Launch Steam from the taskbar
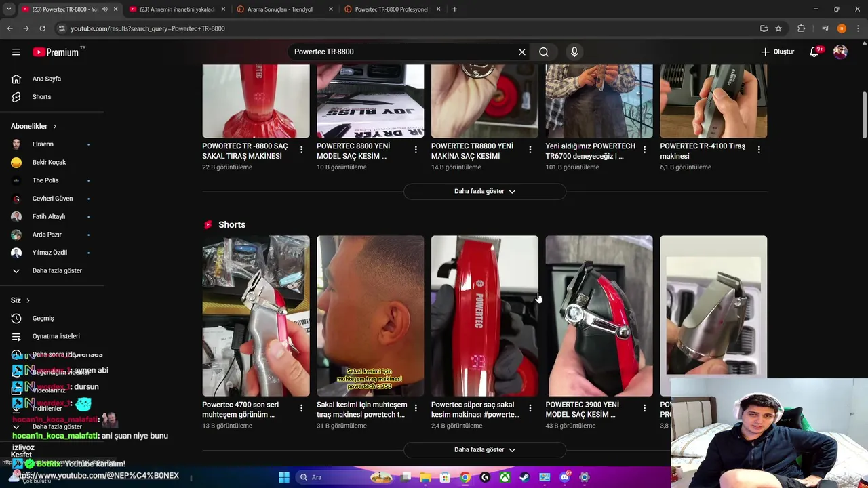 point(525,477)
